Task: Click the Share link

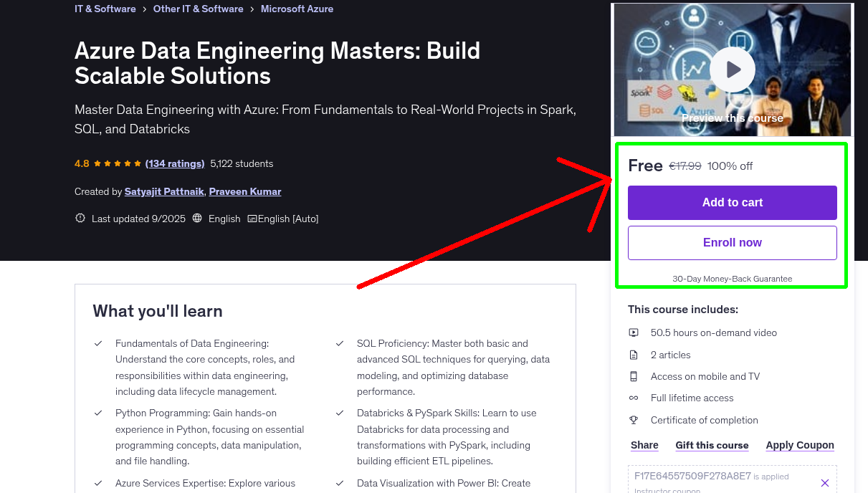Action: [x=644, y=445]
